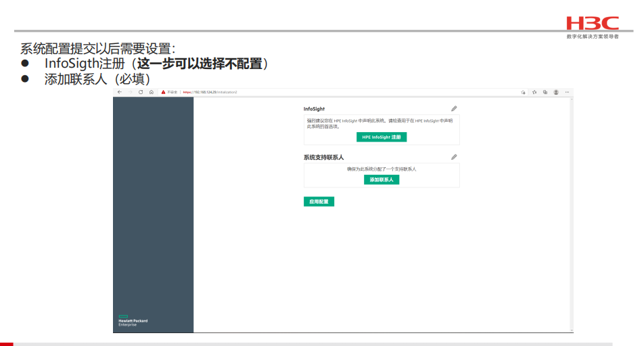Edit the 系统支持联系人 section pencil icon

[x=454, y=157]
